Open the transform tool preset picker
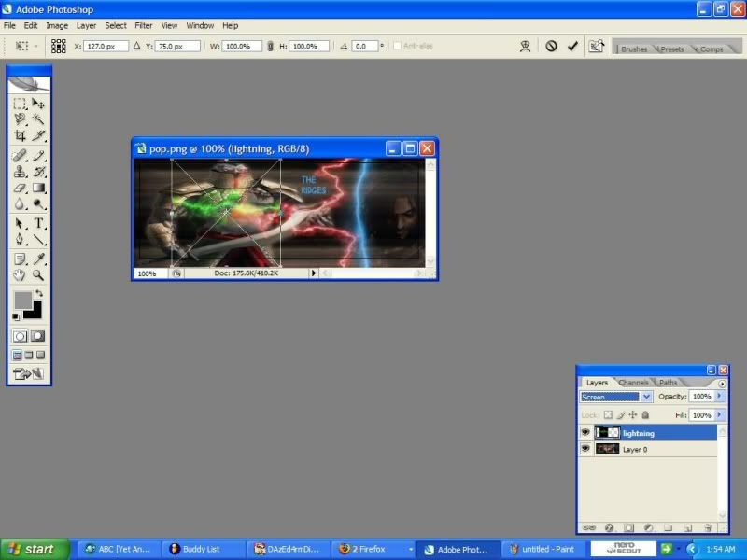This screenshot has width=747, height=560. 25,46
